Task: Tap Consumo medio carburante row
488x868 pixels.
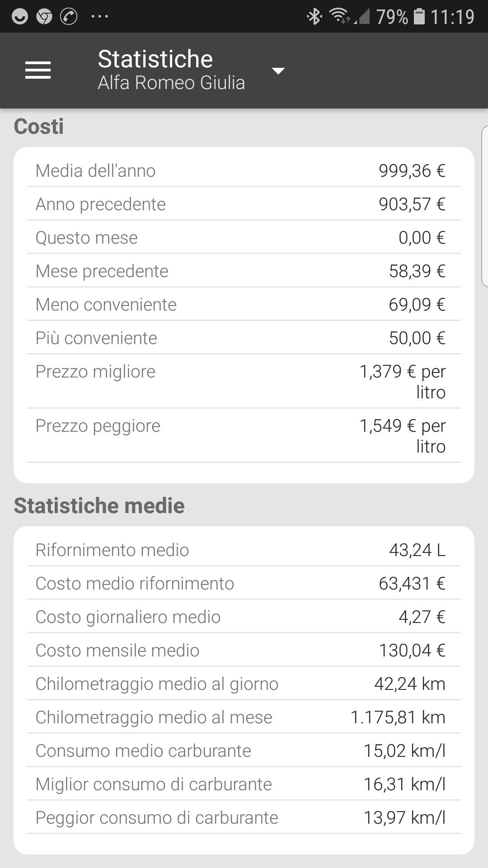Action: tap(244, 750)
